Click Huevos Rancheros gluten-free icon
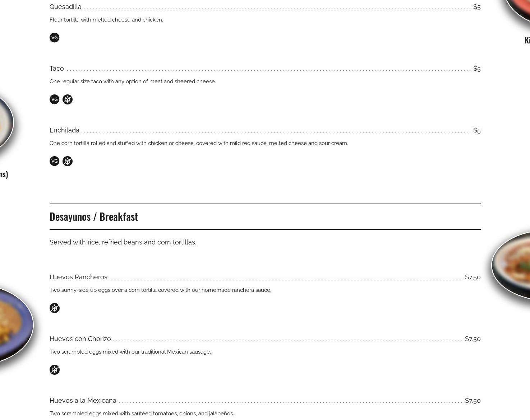The width and height of the screenshot is (530, 420). point(55,308)
